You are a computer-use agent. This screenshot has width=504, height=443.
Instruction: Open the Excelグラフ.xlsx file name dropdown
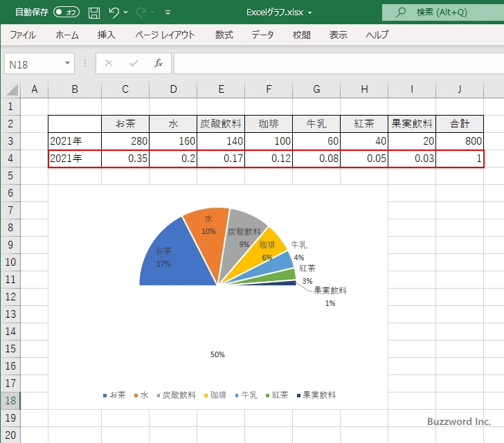click(x=310, y=13)
